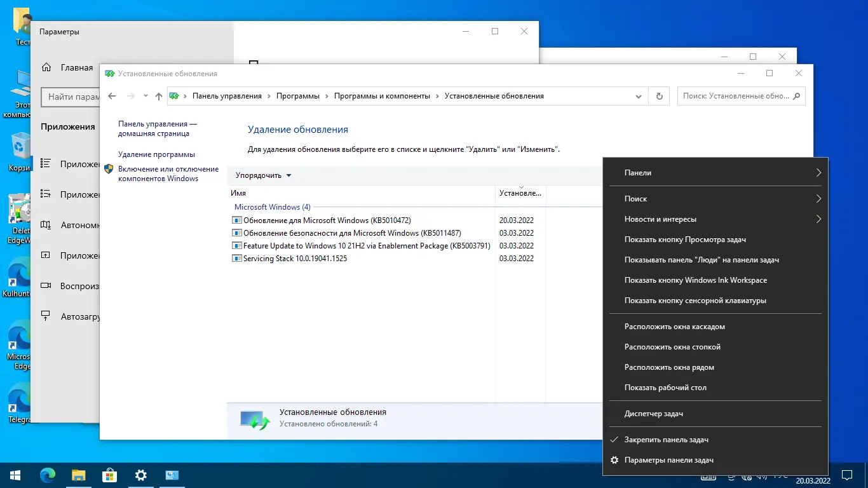The height and width of the screenshot is (488, 868).
Task: Click the back arrow in Установленные обновления window
Action: 112,95
